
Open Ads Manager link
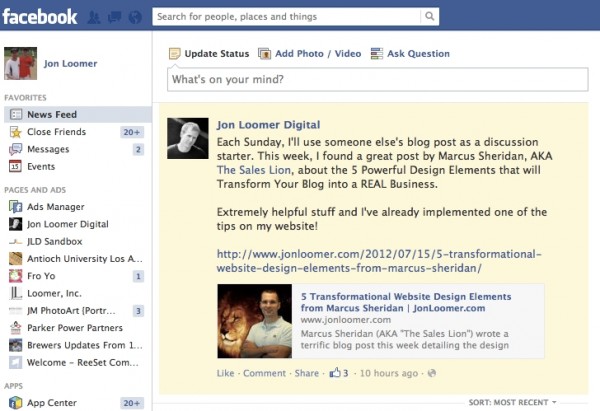[56, 207]
